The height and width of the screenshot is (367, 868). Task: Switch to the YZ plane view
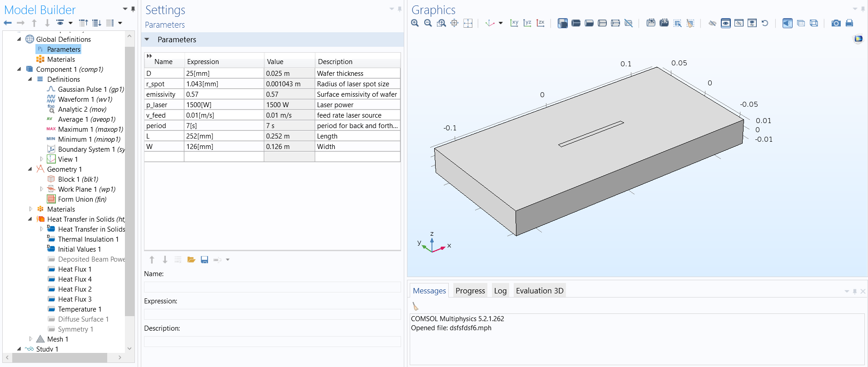[527, 23]
